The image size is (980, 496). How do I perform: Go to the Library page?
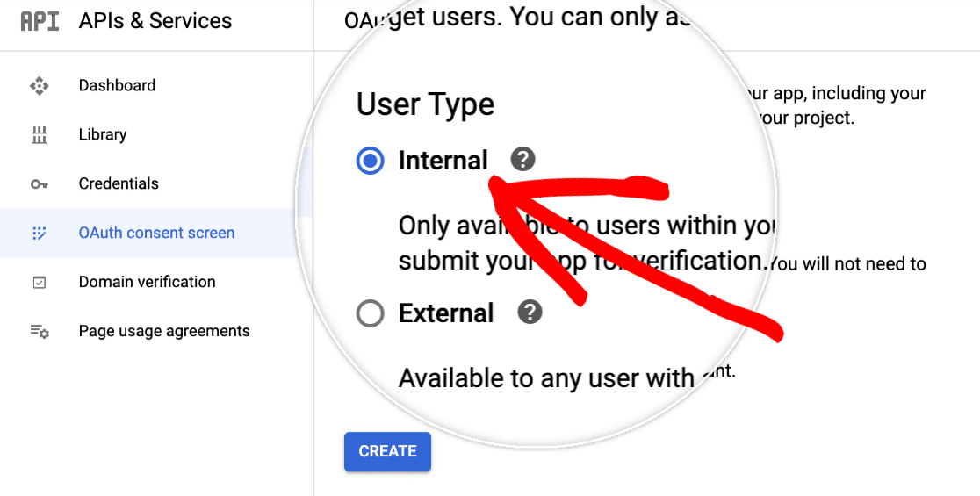point(103,134)
